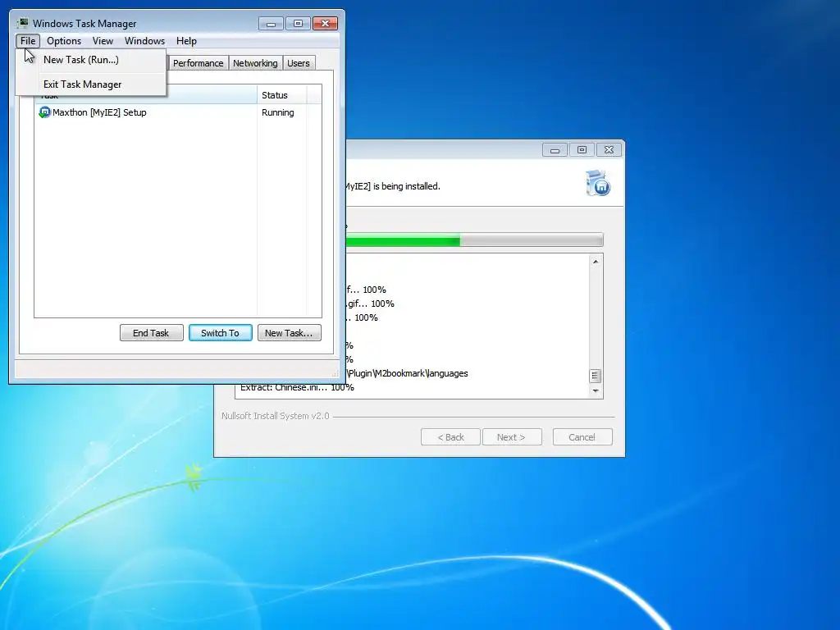Open the File menu in Task Manager
The width and height of the screenshot is (840, 630).
(28, 41)
